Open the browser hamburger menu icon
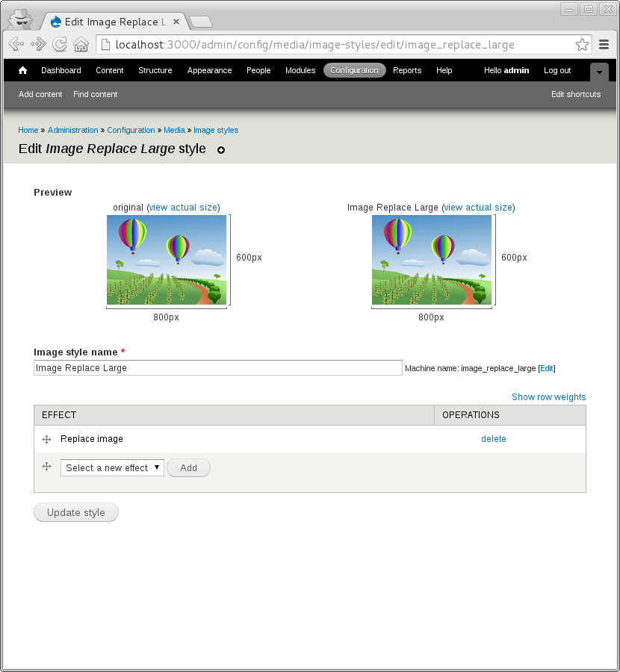The height and width of the screenshot is (672, 620). coord(604,44)
